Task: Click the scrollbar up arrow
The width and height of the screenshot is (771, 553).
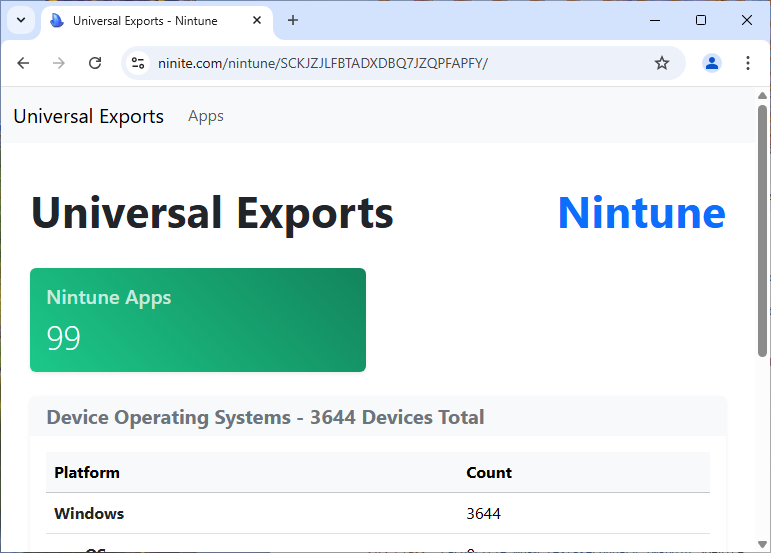Action: [762, 96]
